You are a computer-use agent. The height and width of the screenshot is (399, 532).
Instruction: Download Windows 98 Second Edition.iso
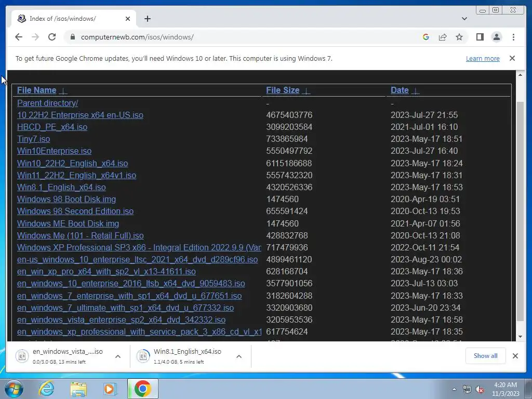tap(75, 211)
